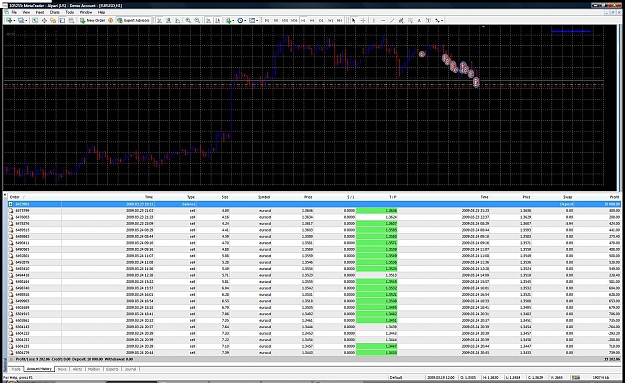The image size is (625, 383).
Task: Open the Strategy Tester
Action: [71, 20]
